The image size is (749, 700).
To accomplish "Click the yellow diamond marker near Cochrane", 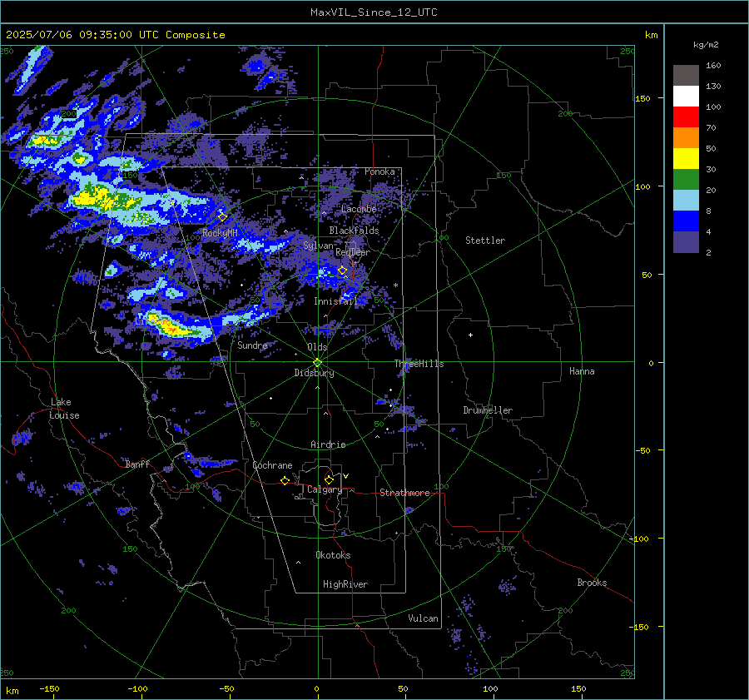I will [x=285, y=481].
